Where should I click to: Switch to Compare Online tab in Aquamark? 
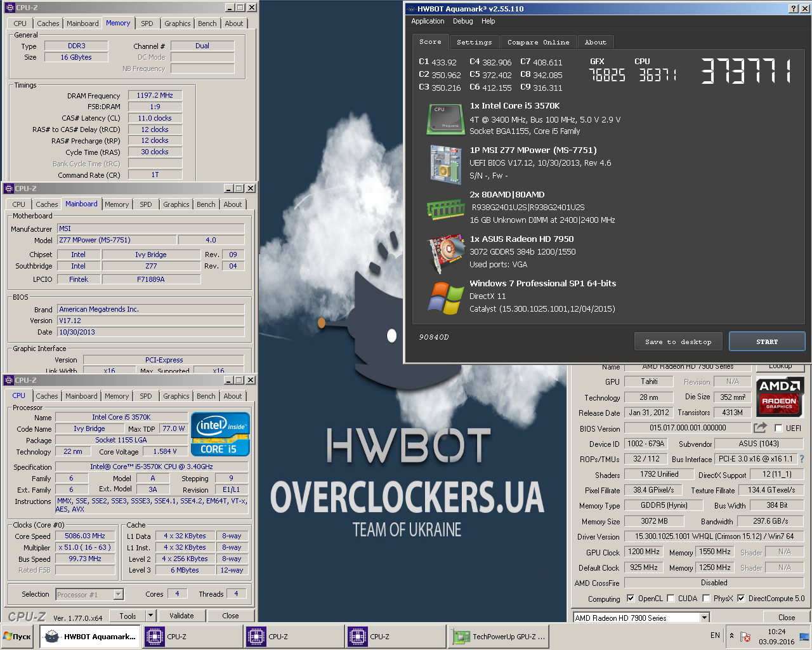[538, 42]
